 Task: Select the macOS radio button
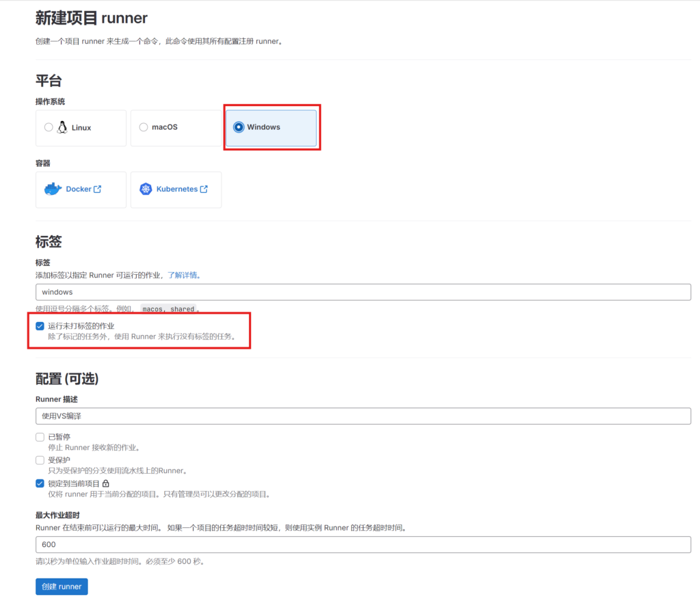coord(143,127)
